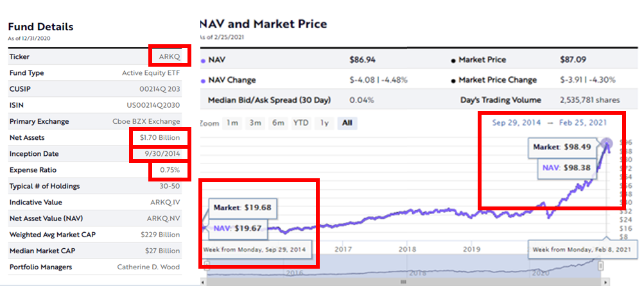Screen dimensions: 644x286
Task: Click the NAV purple legend dot
Action: (x=203, y=61)
